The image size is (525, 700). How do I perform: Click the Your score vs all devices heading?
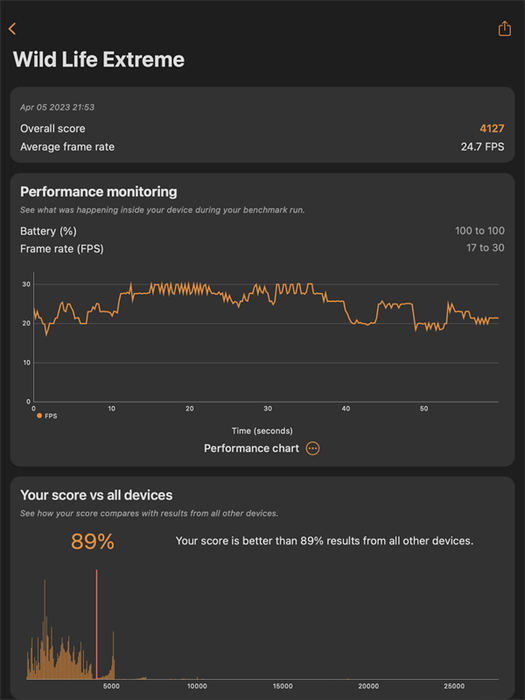click(96, 495)
